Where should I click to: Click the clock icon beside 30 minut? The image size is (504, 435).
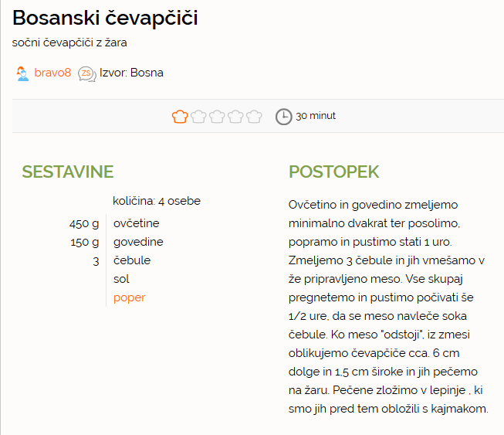(x=283, y=117)
